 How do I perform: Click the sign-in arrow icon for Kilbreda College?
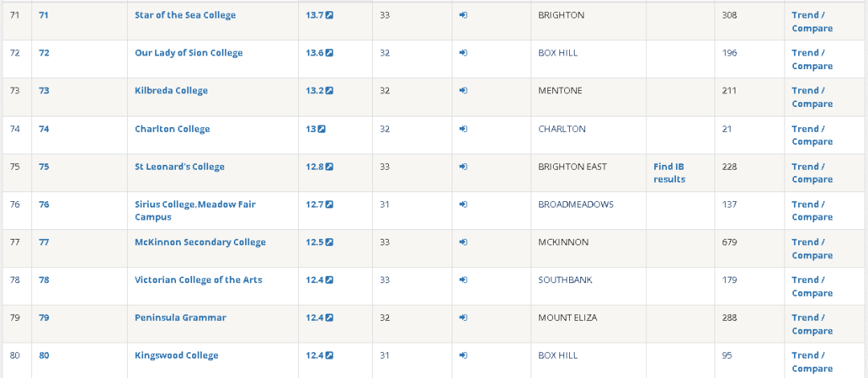coord(463,91)
